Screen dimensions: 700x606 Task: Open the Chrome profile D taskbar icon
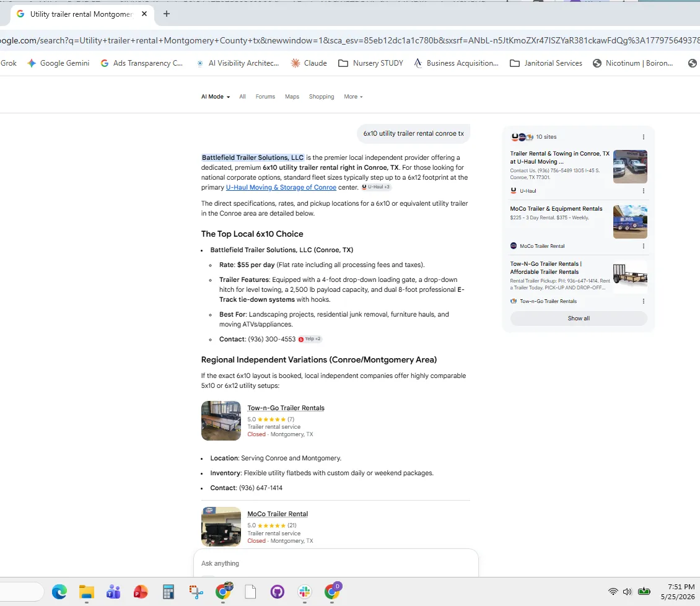click(x=332, y=592)
